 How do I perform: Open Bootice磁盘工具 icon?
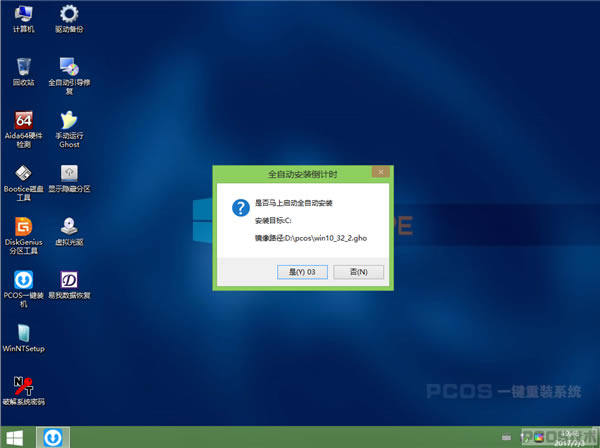23,182
